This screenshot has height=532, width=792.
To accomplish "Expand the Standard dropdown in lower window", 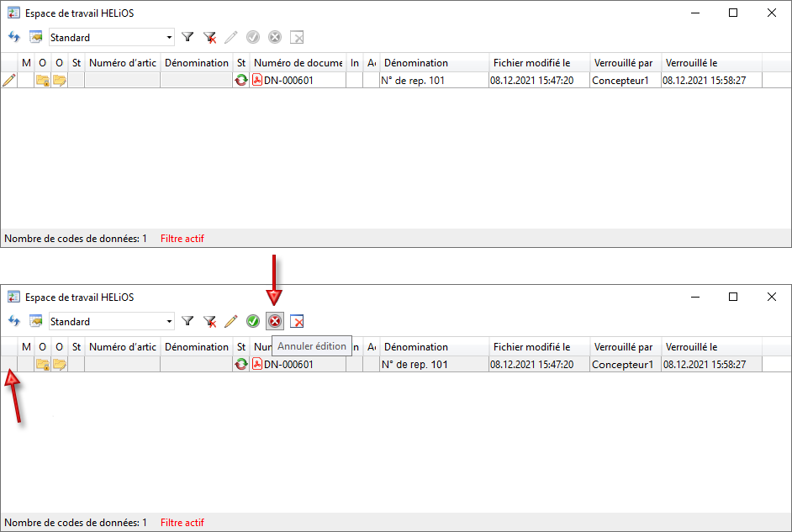I will click(169, 322).
